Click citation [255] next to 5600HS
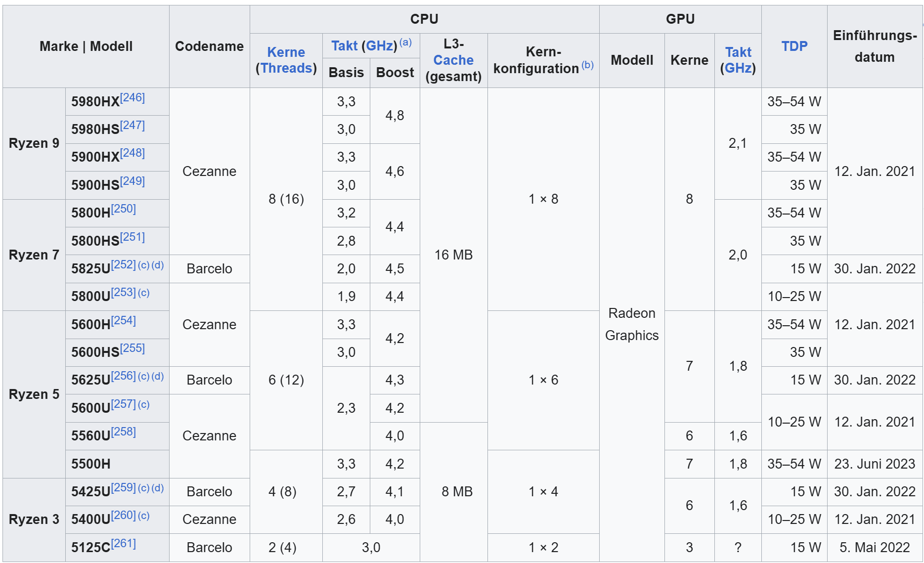The height and width of the screenshot is (563, 924). [132, 348]
